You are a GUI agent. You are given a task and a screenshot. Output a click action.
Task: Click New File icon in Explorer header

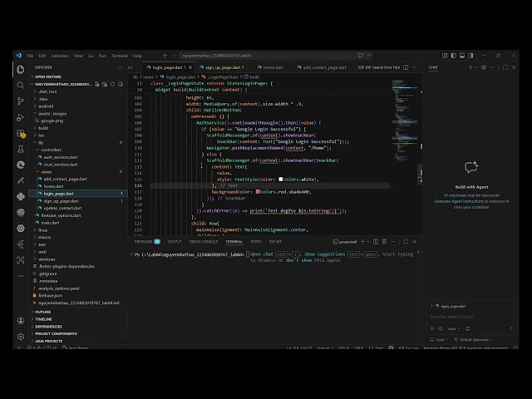click(x=97, y=84)
